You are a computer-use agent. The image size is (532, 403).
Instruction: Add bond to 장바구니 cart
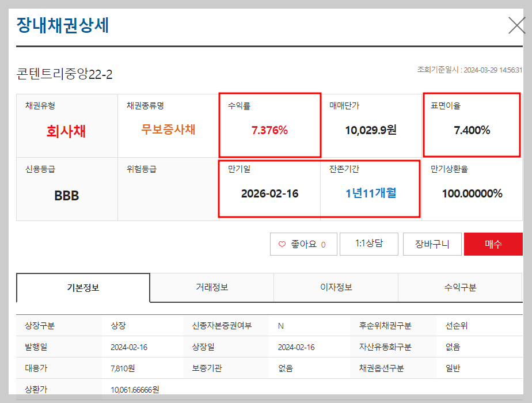coord(432,244)
